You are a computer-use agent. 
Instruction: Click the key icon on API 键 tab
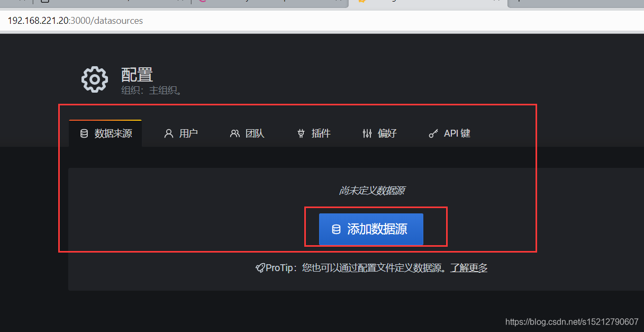pyautogui.click(x=433, y=133)
